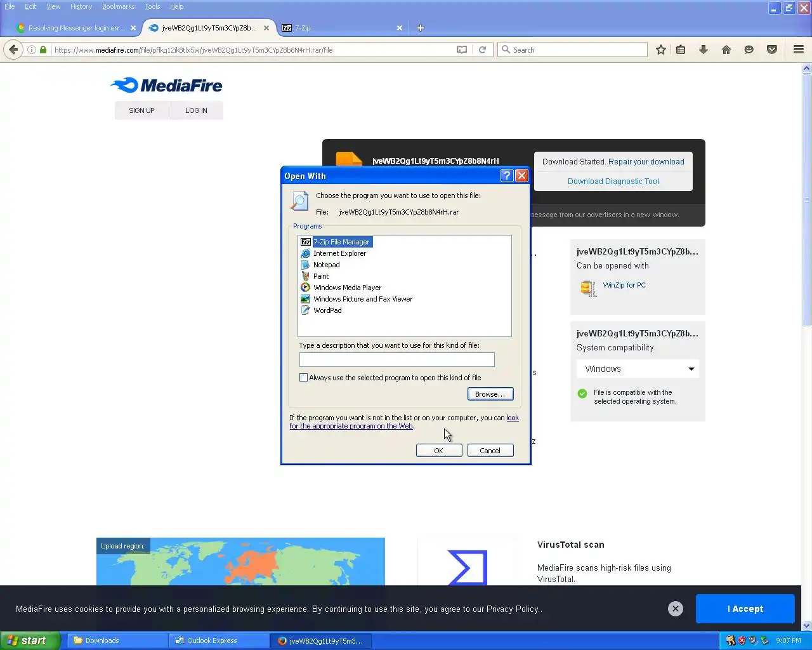Click the page scrollbar up arrow
Screen dimensions: 812x650
click(x=807, y=67)
